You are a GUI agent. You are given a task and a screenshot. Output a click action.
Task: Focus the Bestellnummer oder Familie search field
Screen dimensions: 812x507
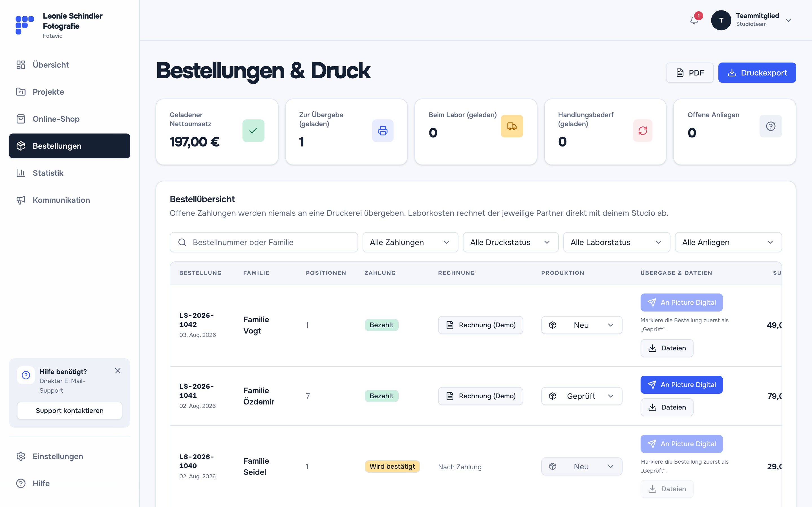click(264, 242)
